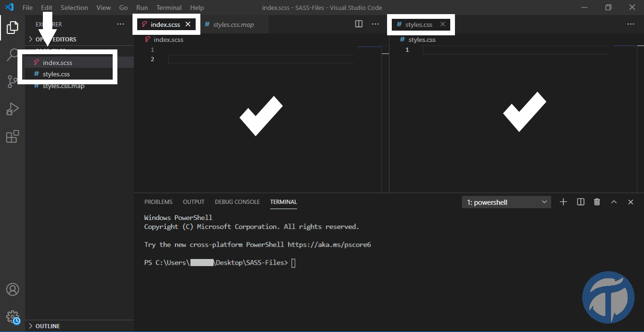Switch to the Problems panel tab

pyautogui.click(x=158, y=202)
